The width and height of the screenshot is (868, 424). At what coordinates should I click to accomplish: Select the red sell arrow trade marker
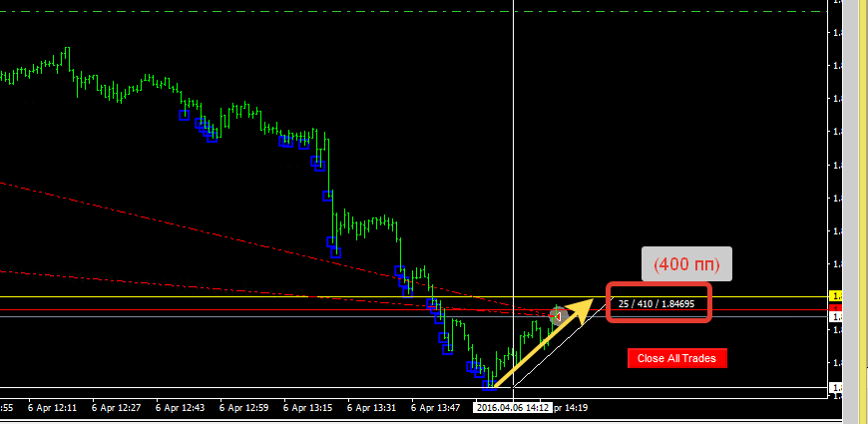558,316
